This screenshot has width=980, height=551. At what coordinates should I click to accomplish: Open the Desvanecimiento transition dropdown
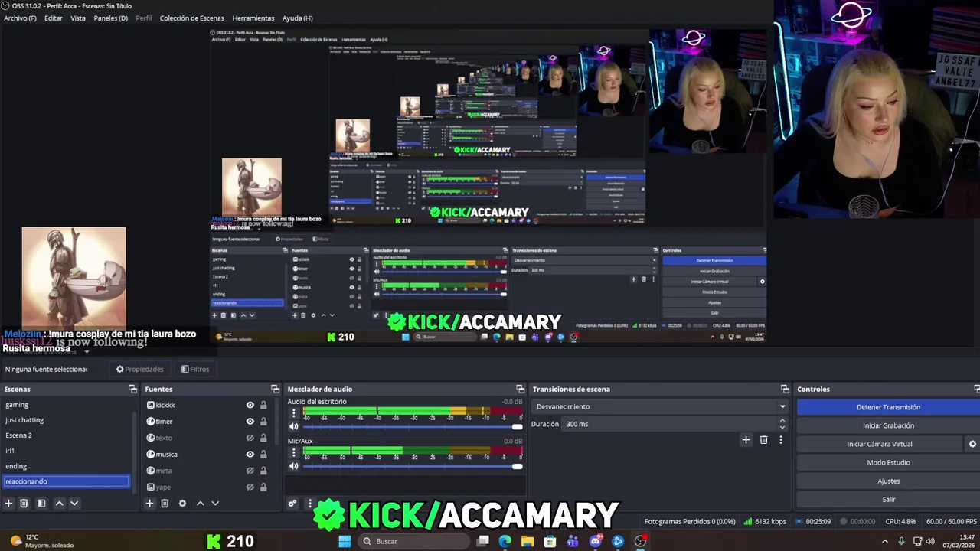point(659,406)
